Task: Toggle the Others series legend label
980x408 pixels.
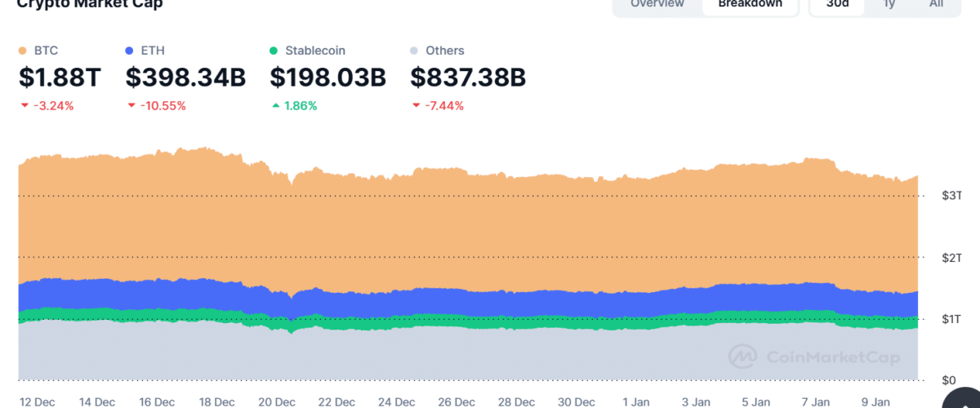Action: tap(444, 51)
